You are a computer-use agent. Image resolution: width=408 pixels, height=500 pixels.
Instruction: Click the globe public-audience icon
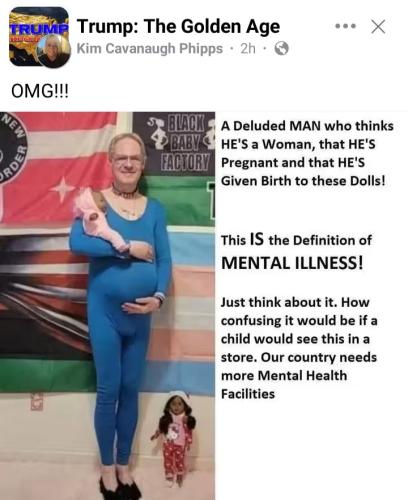[x=281, y=49]
